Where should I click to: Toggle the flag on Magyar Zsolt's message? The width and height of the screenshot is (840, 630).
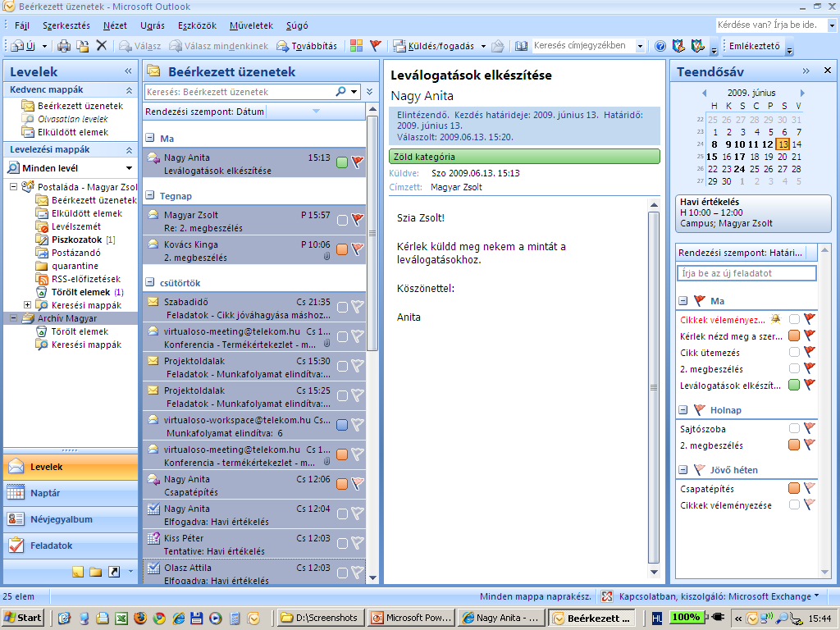coord(358,220)
